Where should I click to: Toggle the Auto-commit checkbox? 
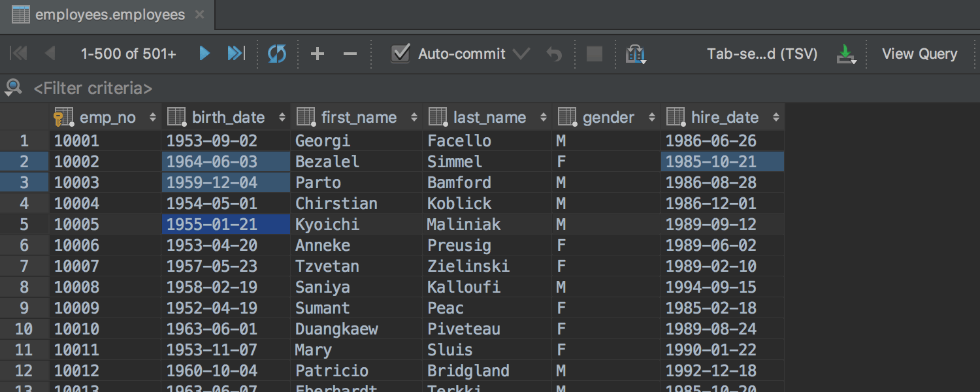click(x=400, y=54)
